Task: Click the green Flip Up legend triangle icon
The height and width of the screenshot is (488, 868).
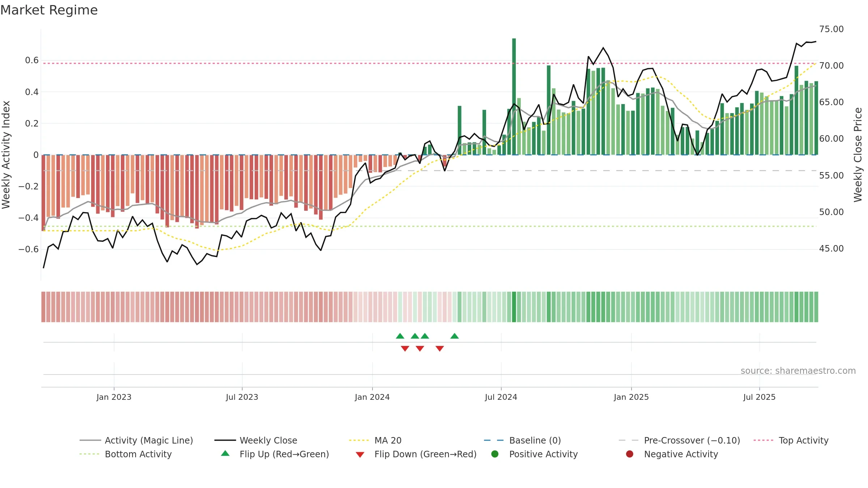Action: pyautogui.click(x=225, y=453)
